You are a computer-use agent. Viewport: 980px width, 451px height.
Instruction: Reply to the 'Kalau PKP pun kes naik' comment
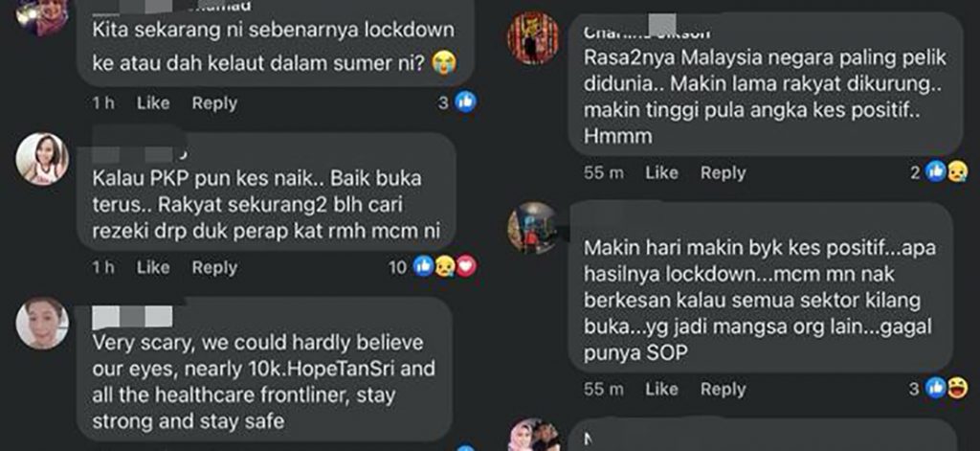[x=214, y=268]
